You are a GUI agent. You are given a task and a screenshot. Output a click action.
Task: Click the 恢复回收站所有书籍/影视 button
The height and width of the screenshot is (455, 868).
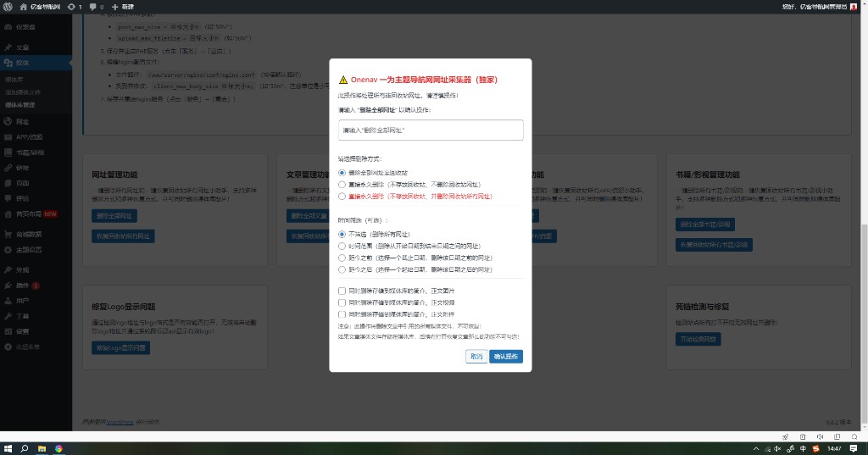(x=714, y=245)
